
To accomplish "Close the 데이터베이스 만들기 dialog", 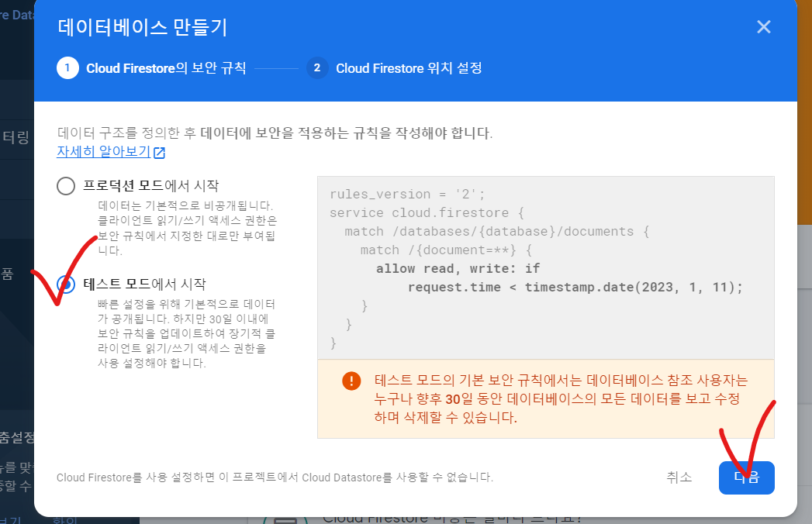I will click(764, 27).
